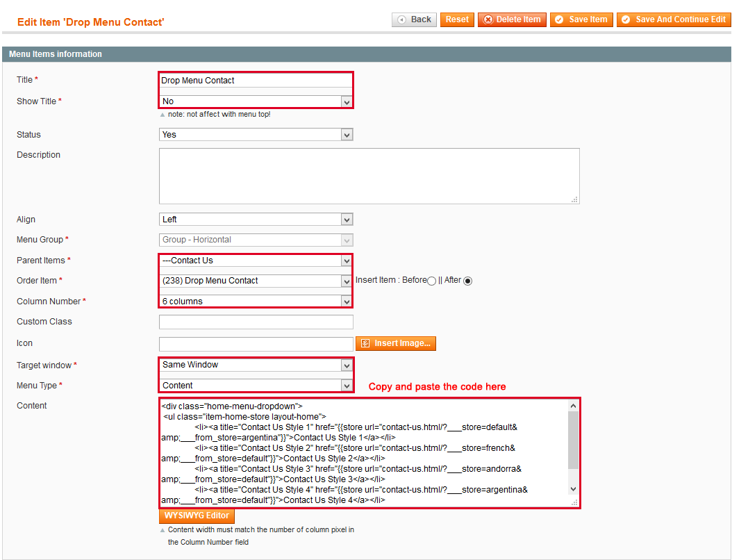Open the Show Title dropdown
The height and width of the screenshot is (560, 732).
[x=256, y=101]
